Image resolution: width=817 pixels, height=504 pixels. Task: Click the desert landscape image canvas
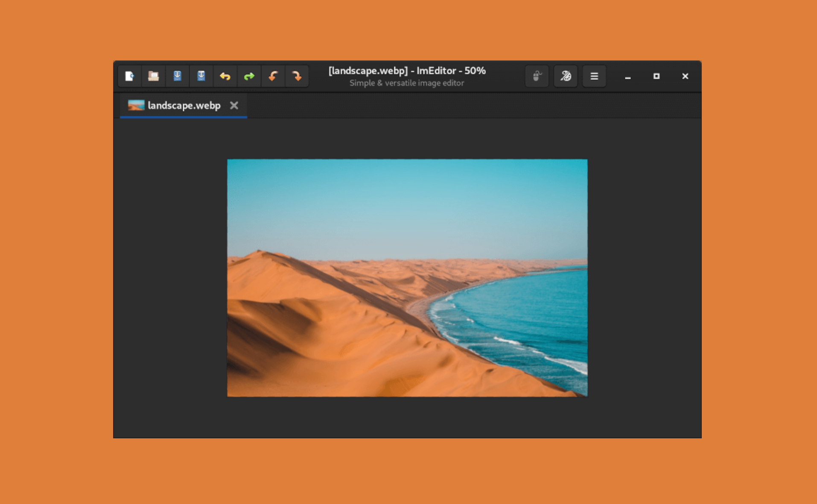click(x=407, y=278)
